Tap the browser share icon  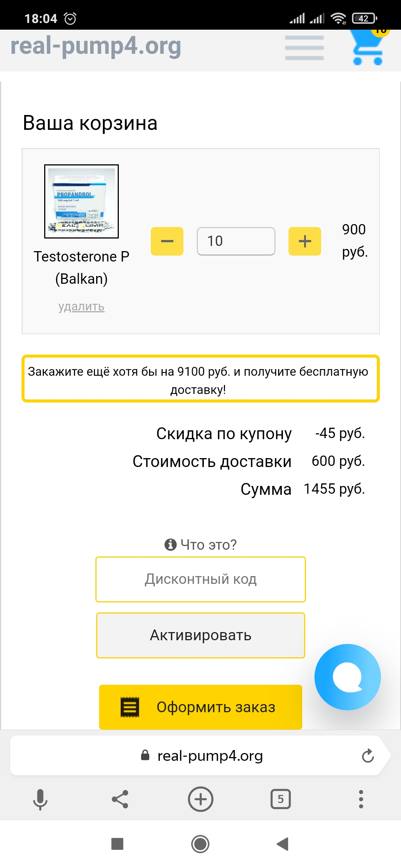pyautogui.click(x=120, y=799)
